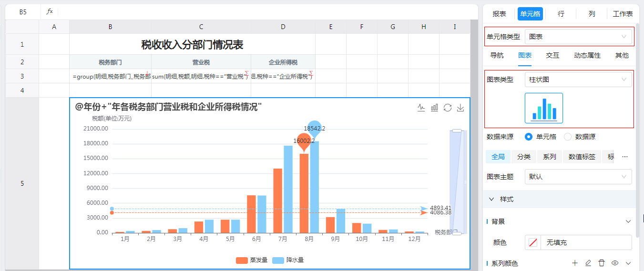Add a new series color with plus icon
Viewport: 644px width, 271px height.
click(575, 263)
